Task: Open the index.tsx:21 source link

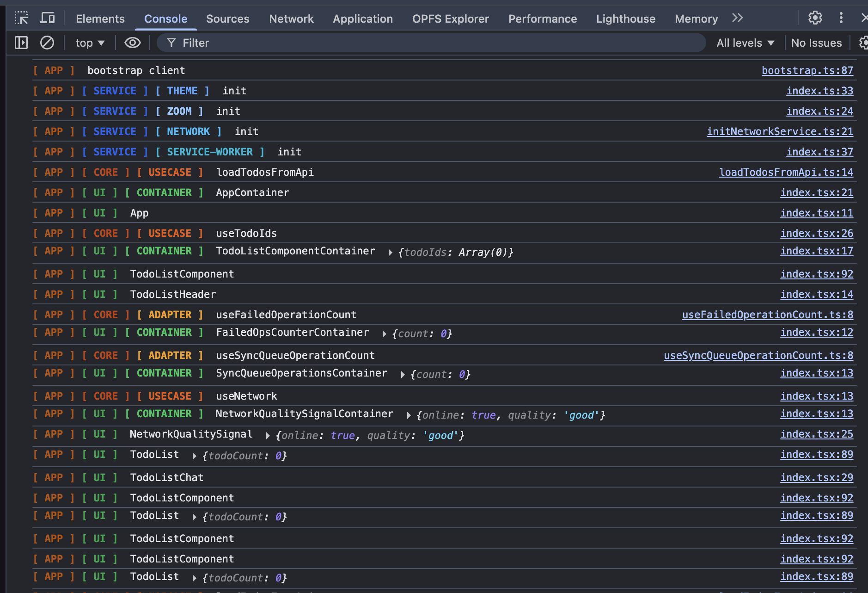Action: (x=817, y=192)
